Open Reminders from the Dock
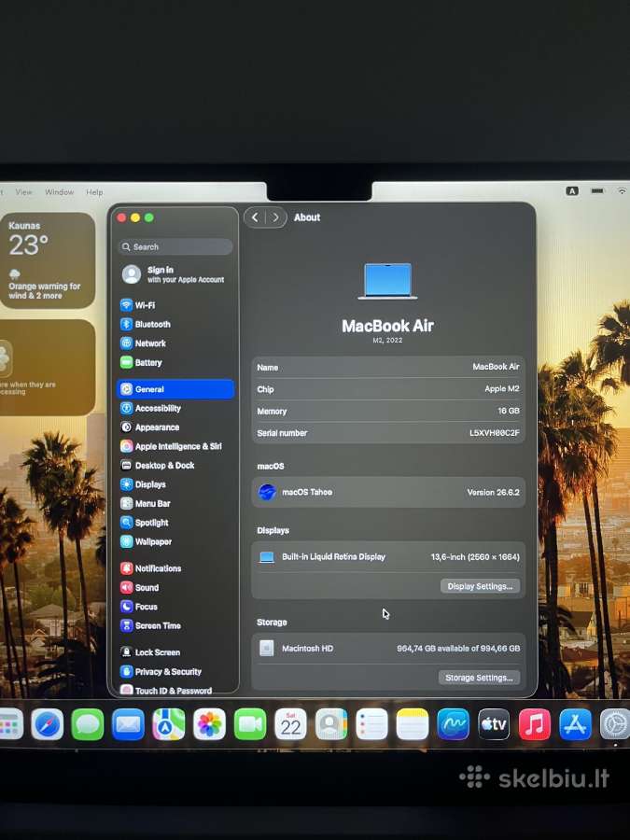Viewport: 630px width, 840px height. (371, 724)
